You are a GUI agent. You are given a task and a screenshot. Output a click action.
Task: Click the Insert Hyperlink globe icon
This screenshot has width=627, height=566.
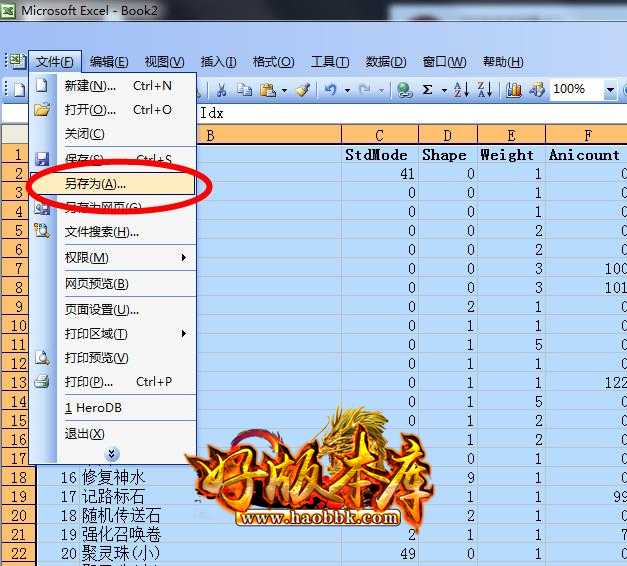coord(404,90)
